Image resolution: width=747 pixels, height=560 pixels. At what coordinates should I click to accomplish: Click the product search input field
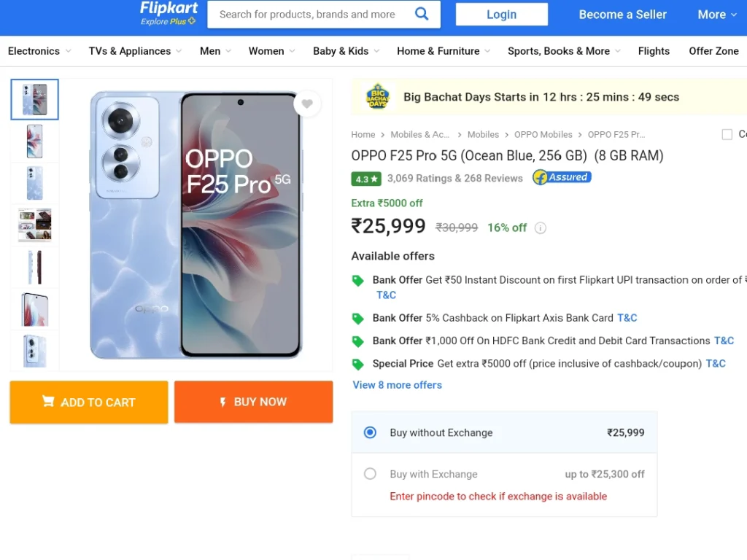[307, 15]
